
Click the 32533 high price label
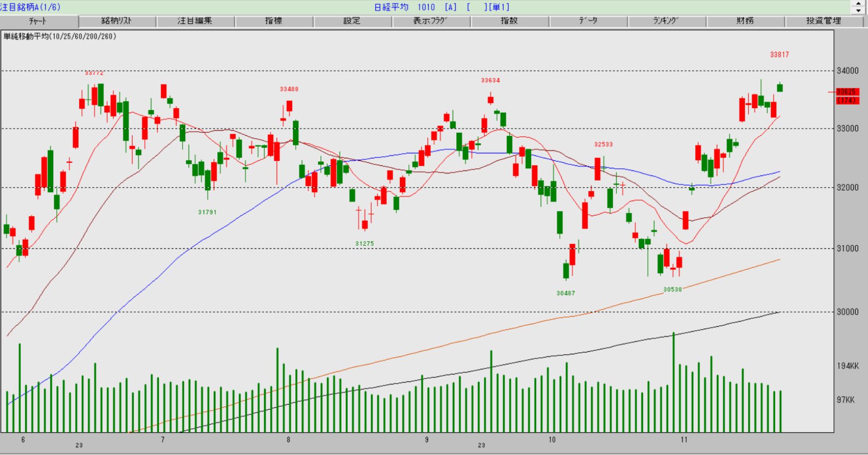(x=603, y=145)
